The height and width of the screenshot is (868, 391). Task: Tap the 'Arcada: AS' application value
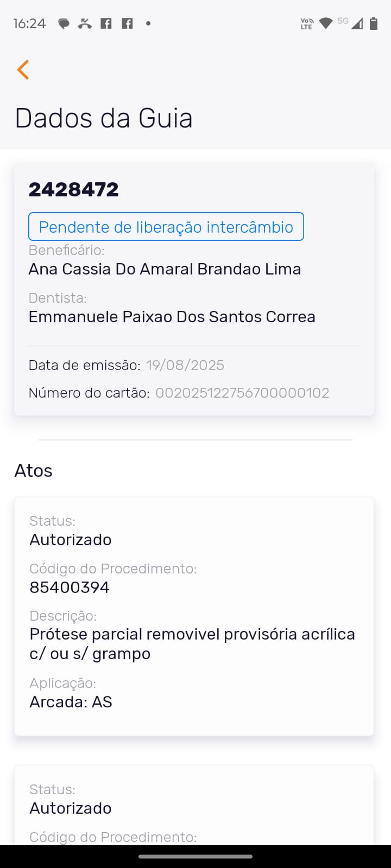pyautogui.click(x=71, y=702)
